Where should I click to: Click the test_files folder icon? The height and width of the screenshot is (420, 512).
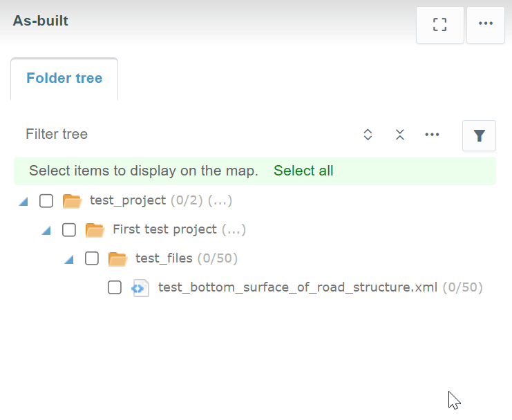pyautogui.click(x=117, y=259)
